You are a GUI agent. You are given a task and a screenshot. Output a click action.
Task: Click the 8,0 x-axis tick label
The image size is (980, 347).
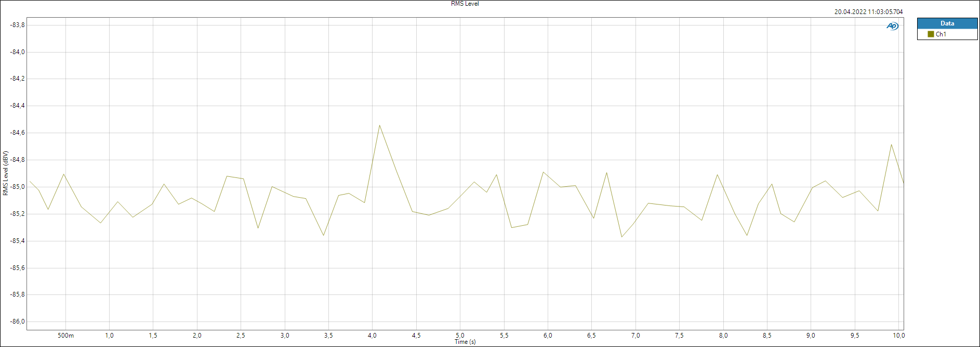point(723,336)
